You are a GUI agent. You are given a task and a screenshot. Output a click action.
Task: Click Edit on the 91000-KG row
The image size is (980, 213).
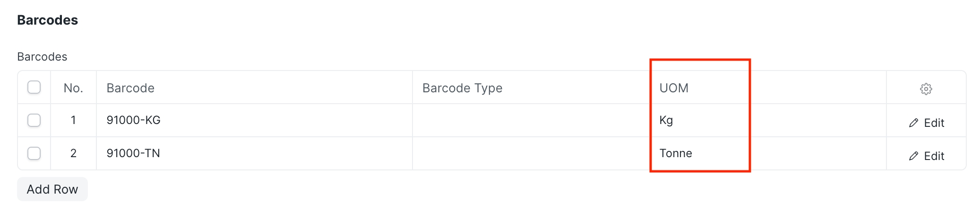tap(933, 123)
